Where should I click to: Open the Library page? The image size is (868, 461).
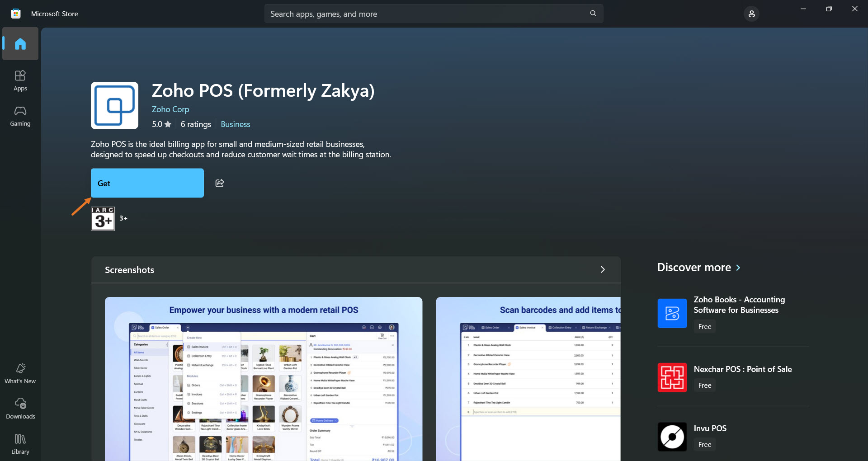(20, 444)
